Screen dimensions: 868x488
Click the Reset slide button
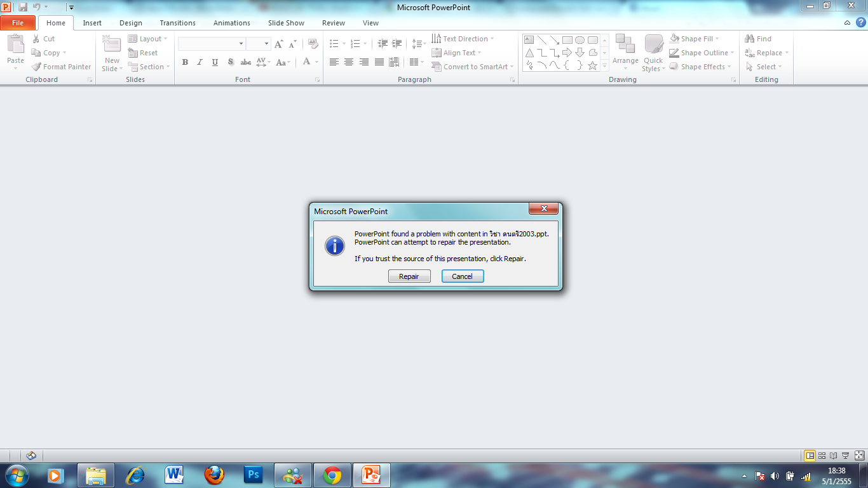click(143, 53)
